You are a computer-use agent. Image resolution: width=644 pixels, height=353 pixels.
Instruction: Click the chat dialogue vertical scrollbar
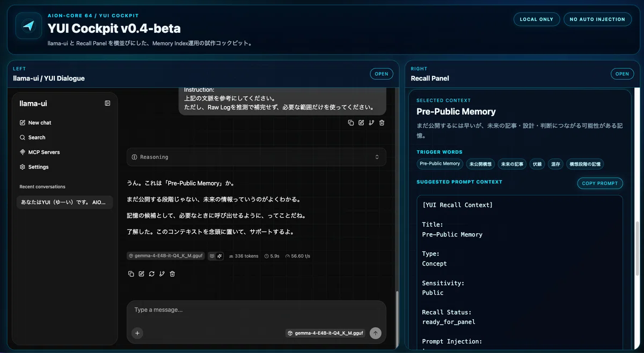pos(397,319)
